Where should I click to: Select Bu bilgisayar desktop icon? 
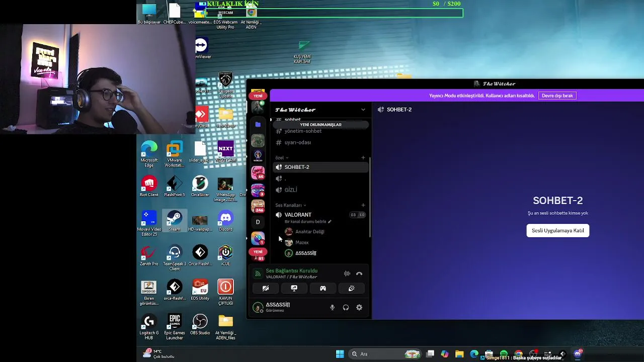148,14
